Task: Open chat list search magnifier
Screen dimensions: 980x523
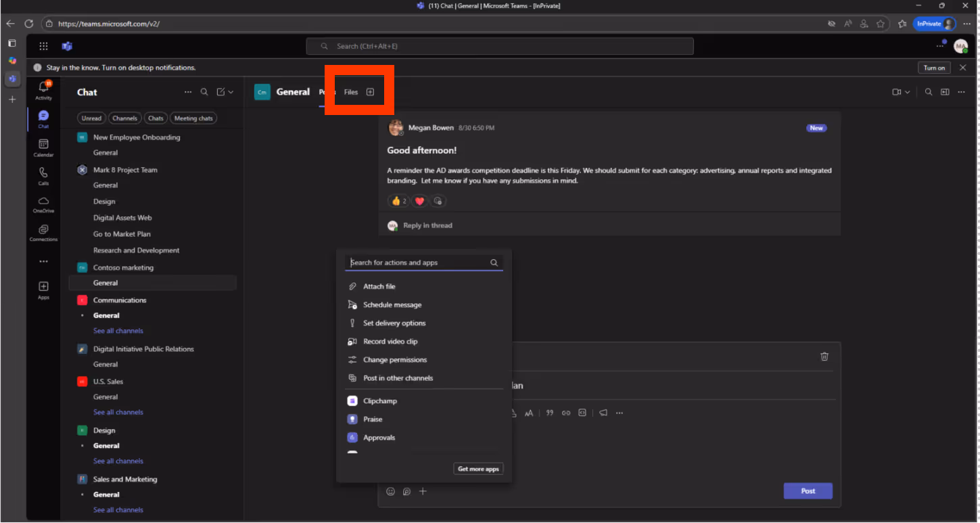Action: tap(204, 92)
